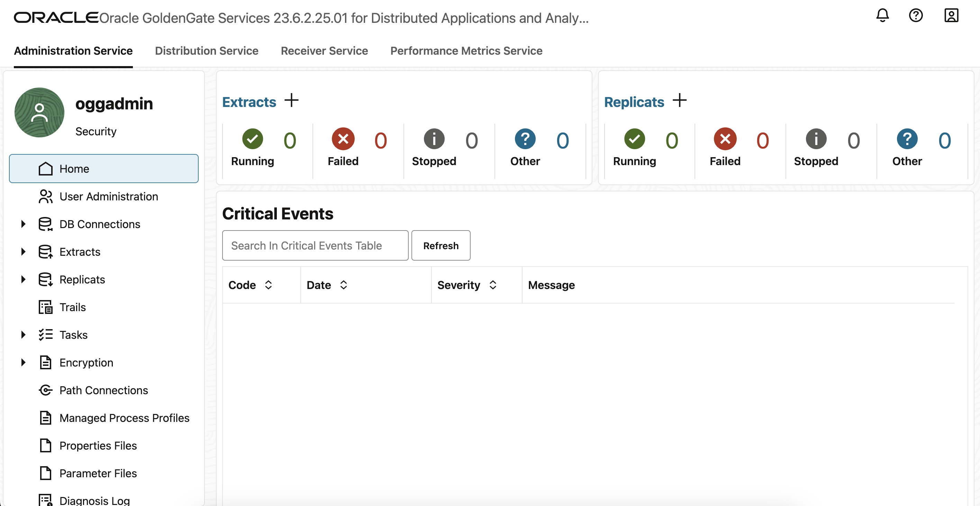This screenshot has height=506, width=980.
Task: Open the notifications bell
Action: click(882, 16)
